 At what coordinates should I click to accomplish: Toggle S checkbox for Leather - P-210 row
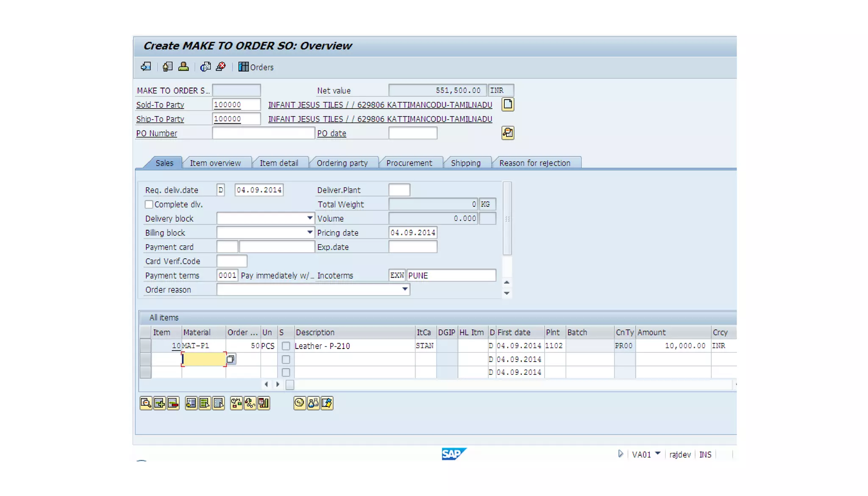[286, 346]
